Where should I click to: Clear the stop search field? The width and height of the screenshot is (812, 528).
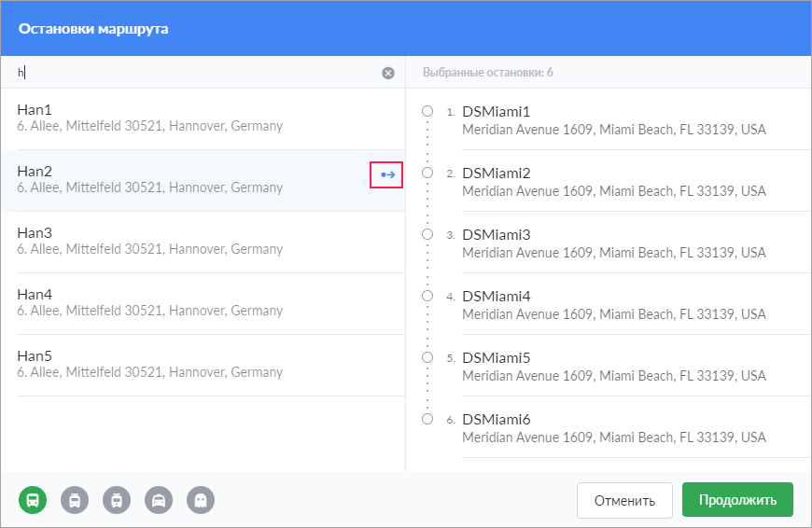[x=388, y=73]
